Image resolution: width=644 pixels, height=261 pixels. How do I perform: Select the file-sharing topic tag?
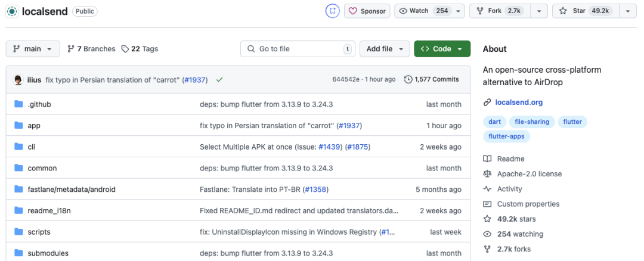[531, 122]
